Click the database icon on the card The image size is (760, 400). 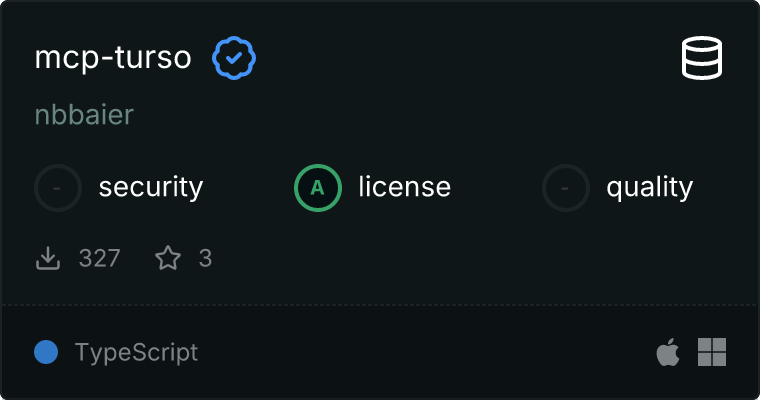tap(703, 59)
